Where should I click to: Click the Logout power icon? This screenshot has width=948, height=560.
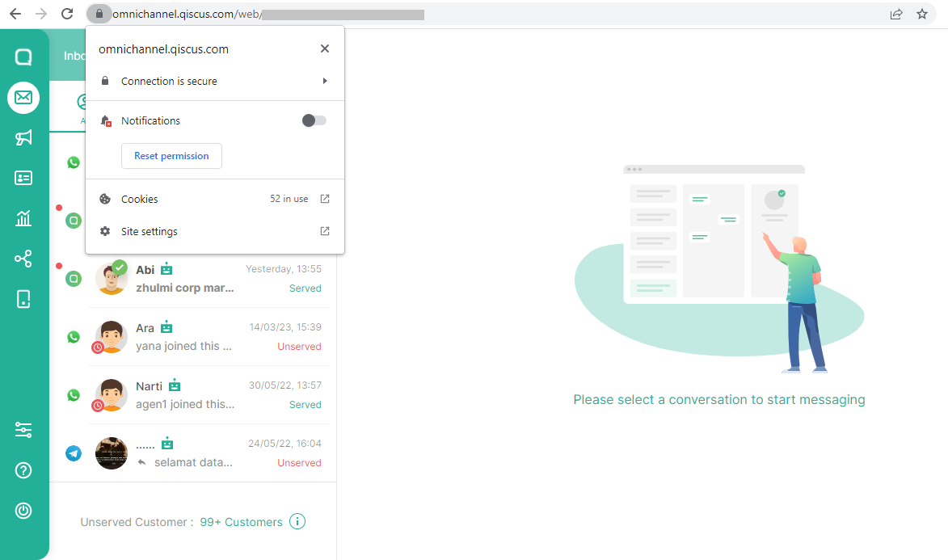tap(23, 511)
